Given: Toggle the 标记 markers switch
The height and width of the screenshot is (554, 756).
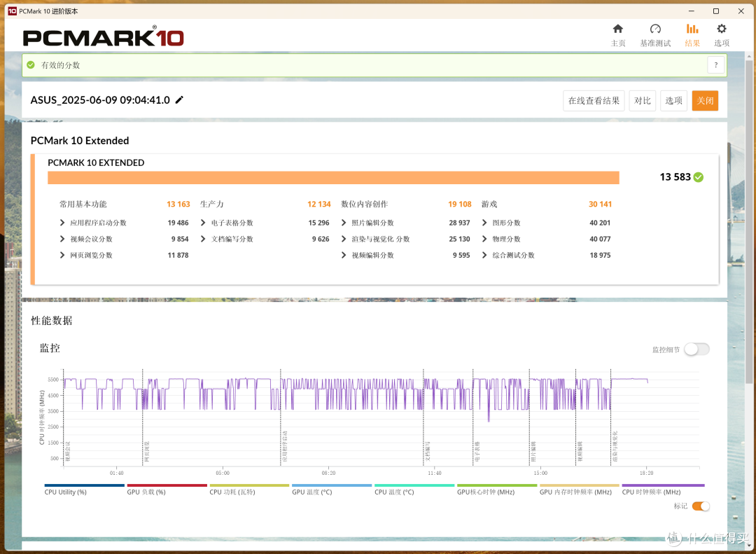Looking at the screenshot, I should coord(701,506).
